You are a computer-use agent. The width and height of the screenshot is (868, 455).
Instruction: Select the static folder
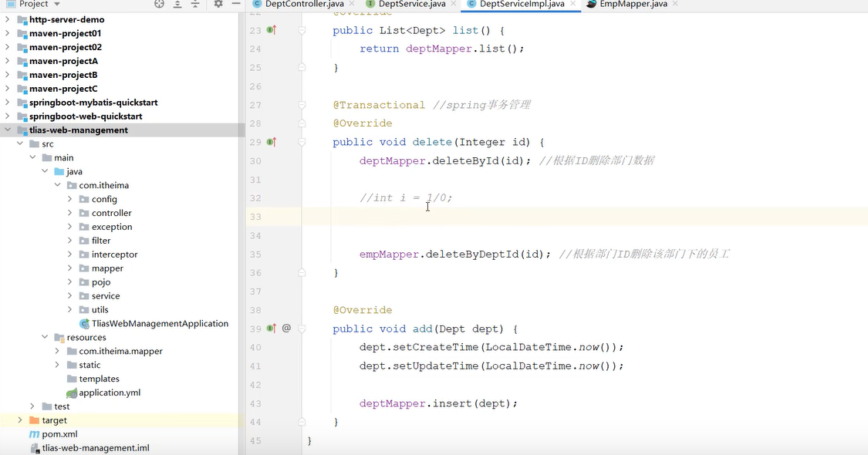(x=90, y=366)
